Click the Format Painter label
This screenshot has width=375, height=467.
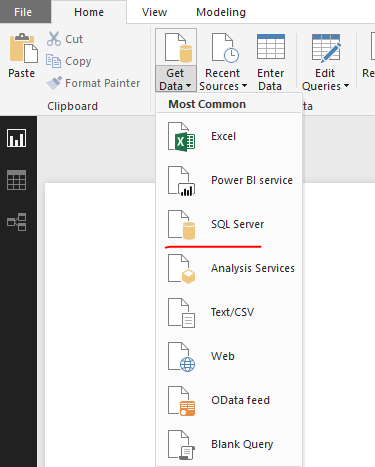pyautogui.click(x=103, y=83)
